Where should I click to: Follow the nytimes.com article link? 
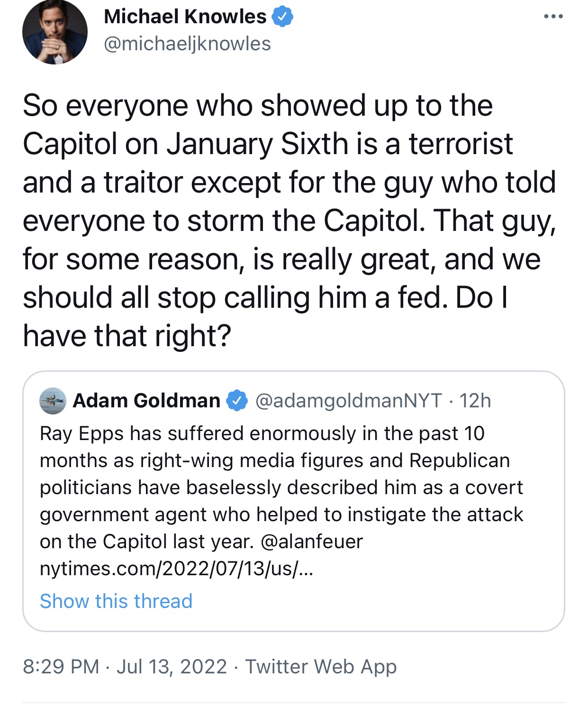pyautogui.click(x=176, y=568)
